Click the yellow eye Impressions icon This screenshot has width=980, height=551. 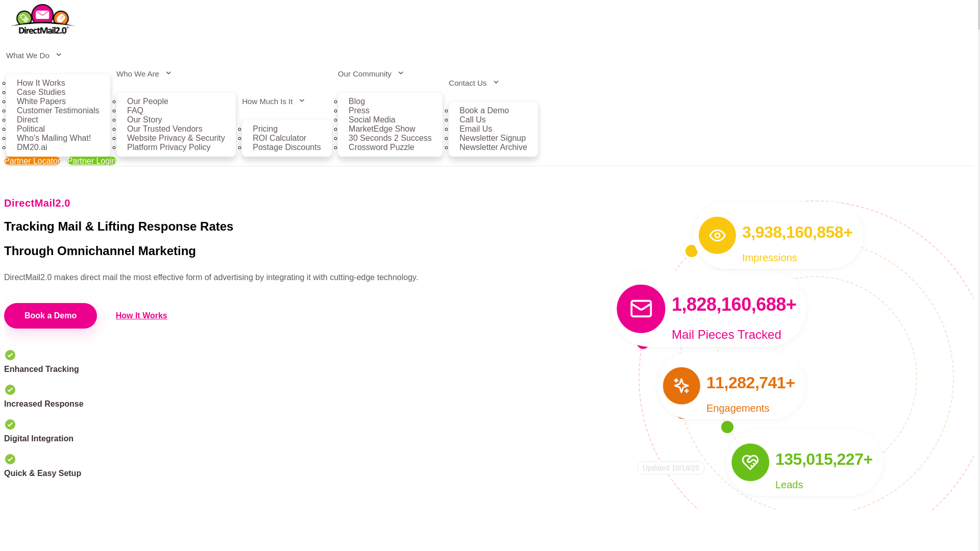pyautogui.click(x=717, y=235)
